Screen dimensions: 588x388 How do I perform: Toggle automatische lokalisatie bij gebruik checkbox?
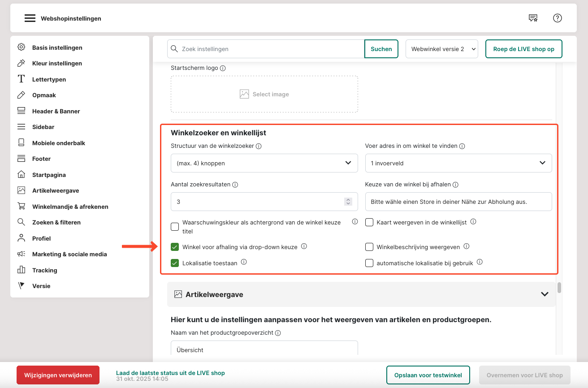(x=369, y=263)
